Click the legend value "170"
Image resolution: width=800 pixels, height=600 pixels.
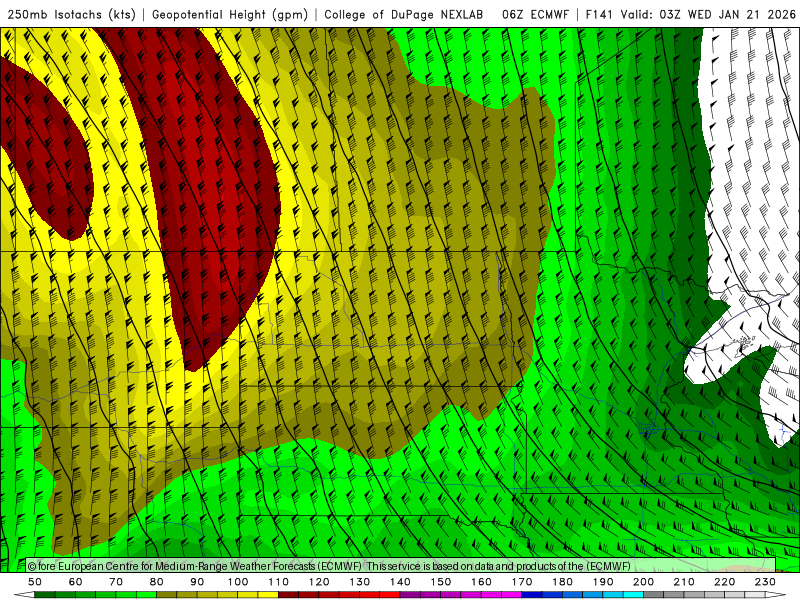coord(521,582)
